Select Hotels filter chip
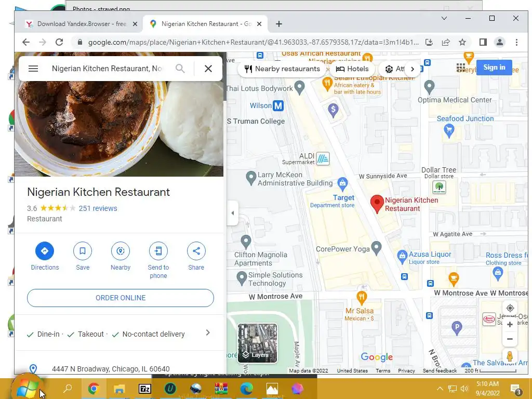The image size is (532, 399). coord(352,69)
